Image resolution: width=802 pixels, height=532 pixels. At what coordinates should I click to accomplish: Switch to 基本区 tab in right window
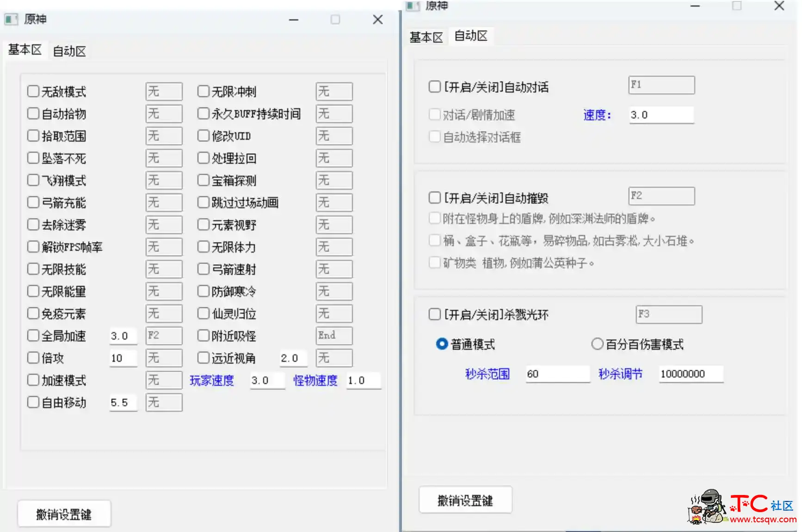click(x=426, y=37)
